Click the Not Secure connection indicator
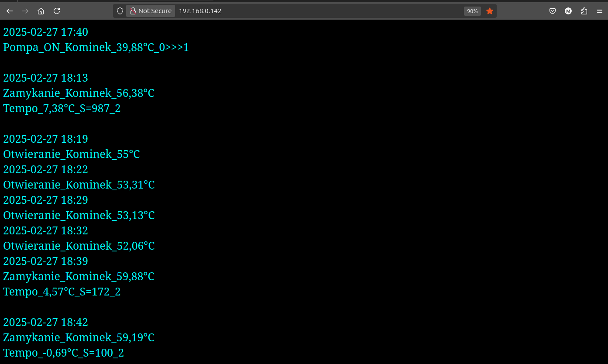 (x=151, y=11)
